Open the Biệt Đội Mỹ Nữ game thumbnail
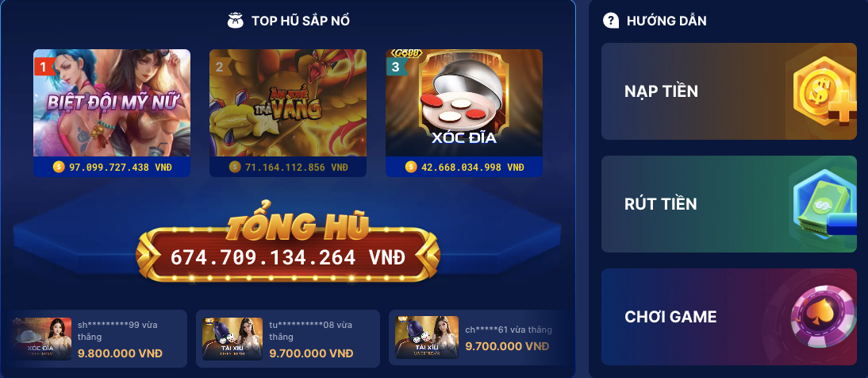The width and height of the screenshot is (868, 378). [x=112, y=102]
